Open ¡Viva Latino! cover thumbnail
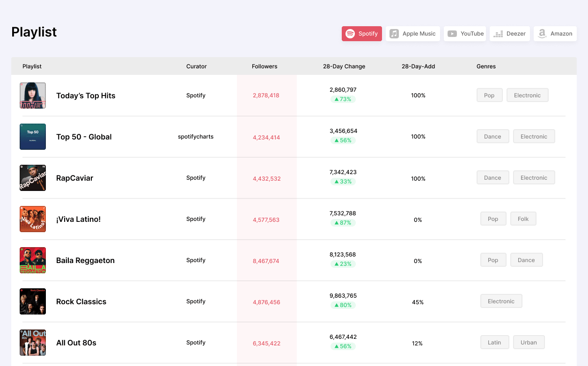Screen dimensions: 588x366 click(33, 219)
